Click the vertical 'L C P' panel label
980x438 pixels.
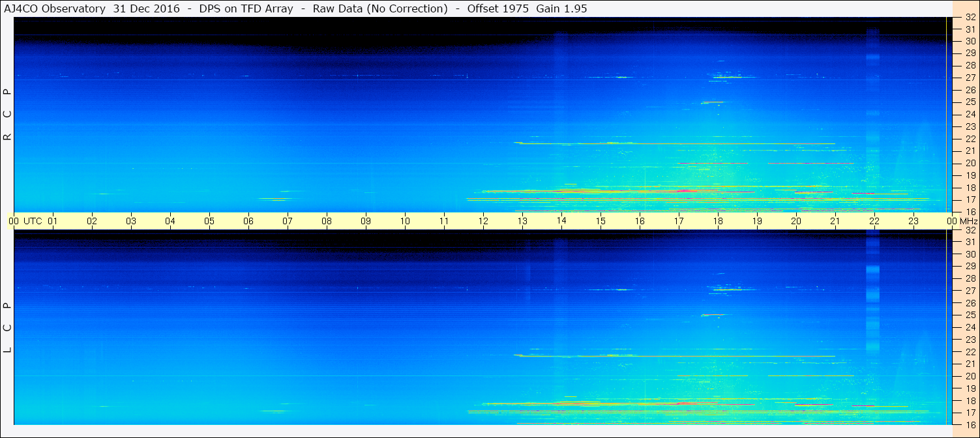click(8, 328)
